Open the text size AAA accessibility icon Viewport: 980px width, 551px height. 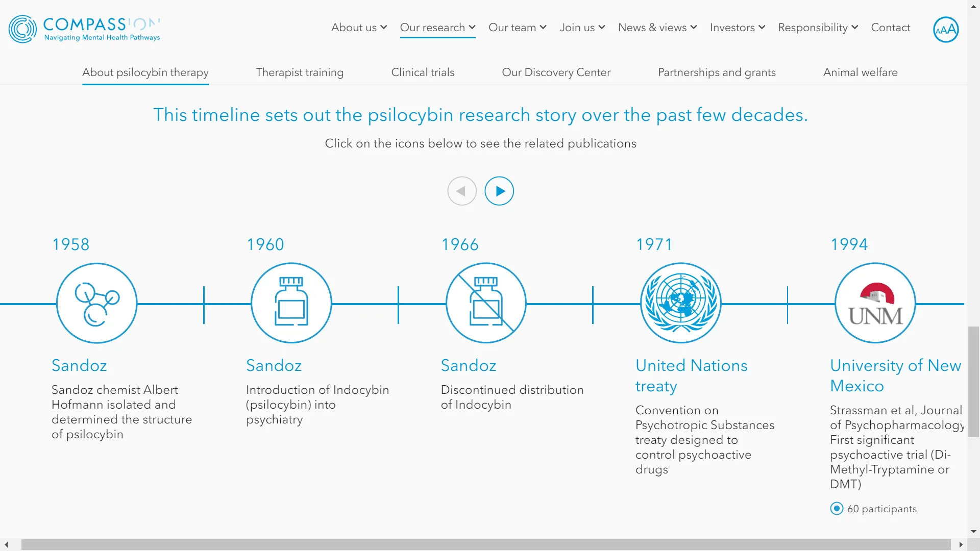(x=946, y=30)
